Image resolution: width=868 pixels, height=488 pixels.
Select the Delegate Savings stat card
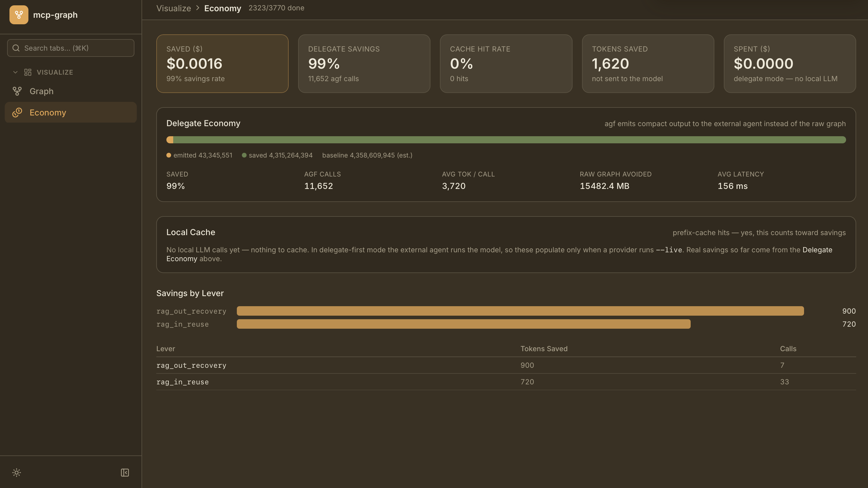tap(364, 63)
